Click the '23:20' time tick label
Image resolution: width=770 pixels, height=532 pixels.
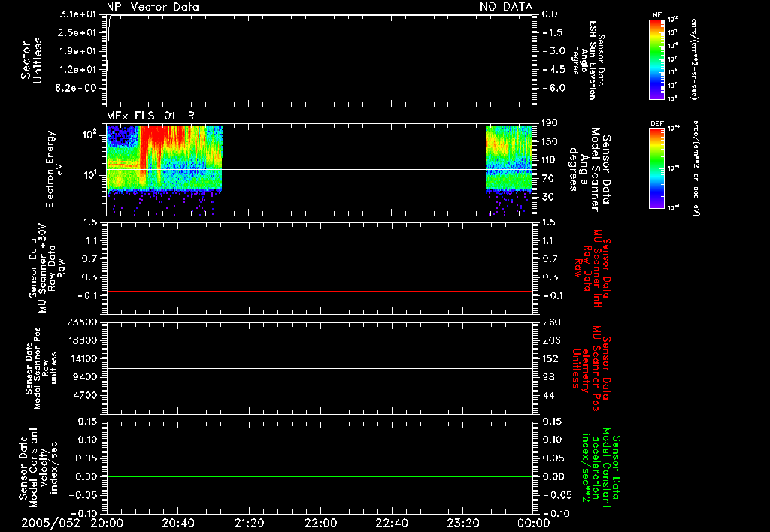[463, 524]
